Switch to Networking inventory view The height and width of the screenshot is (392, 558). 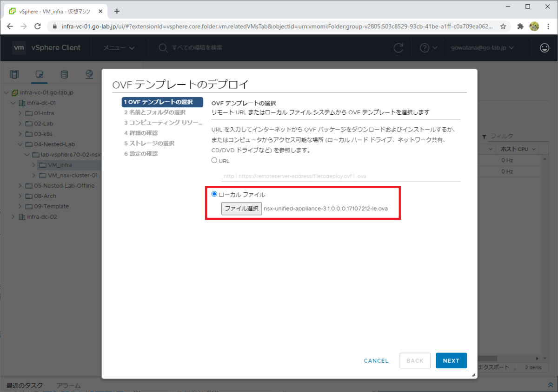pos(89,74)
